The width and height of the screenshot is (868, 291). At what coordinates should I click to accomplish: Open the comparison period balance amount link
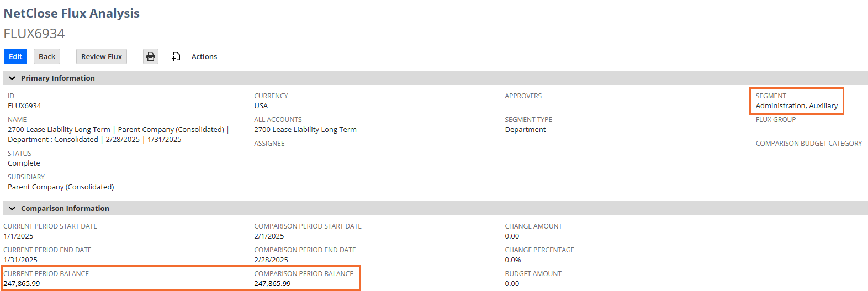point(272,284)
